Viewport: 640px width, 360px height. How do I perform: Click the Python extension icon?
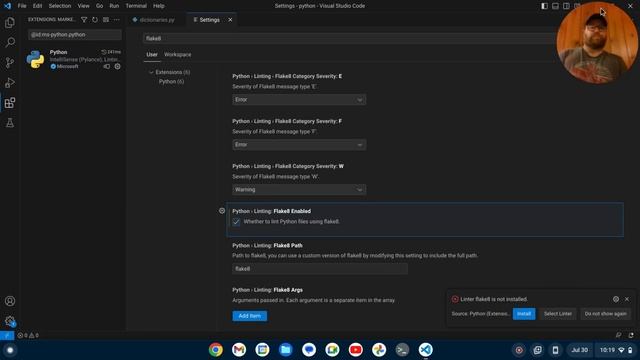pos(36,60)
